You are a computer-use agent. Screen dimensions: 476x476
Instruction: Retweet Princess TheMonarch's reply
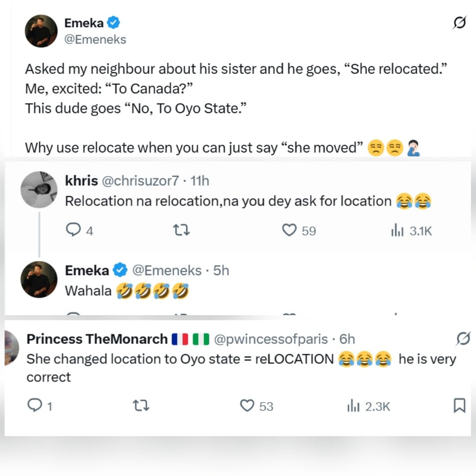[141, 406]
